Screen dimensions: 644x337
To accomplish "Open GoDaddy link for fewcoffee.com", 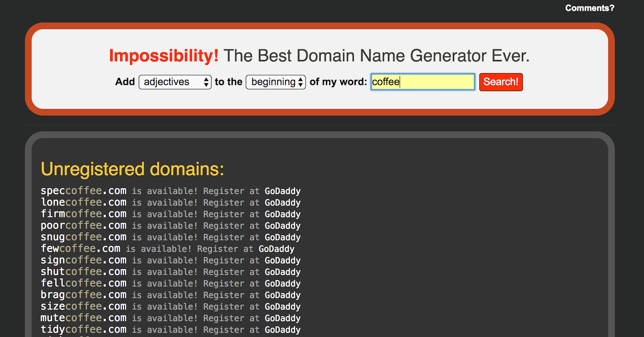I will [x=277, y=249].
